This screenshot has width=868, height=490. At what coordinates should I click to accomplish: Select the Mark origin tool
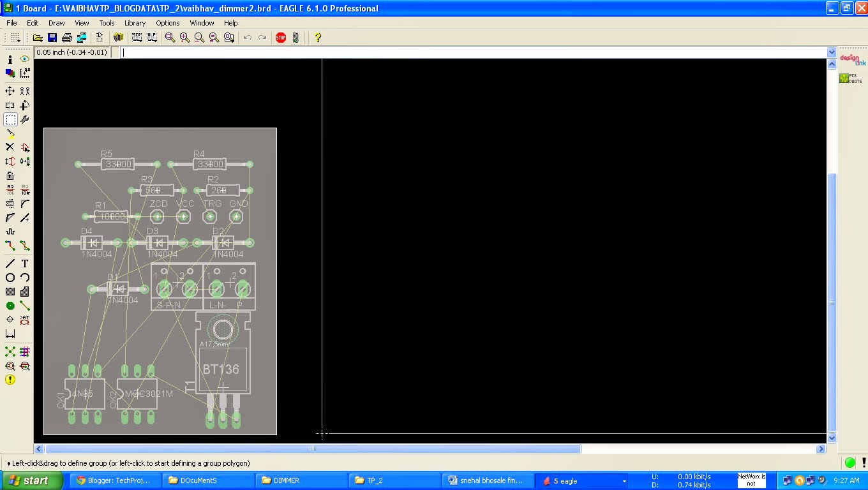pos(25,73)
